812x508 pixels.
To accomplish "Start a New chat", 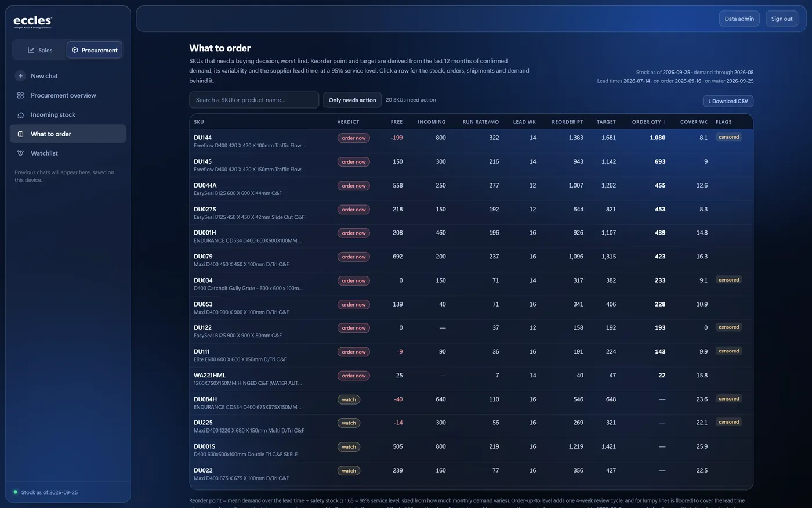I will coord(68,75).
